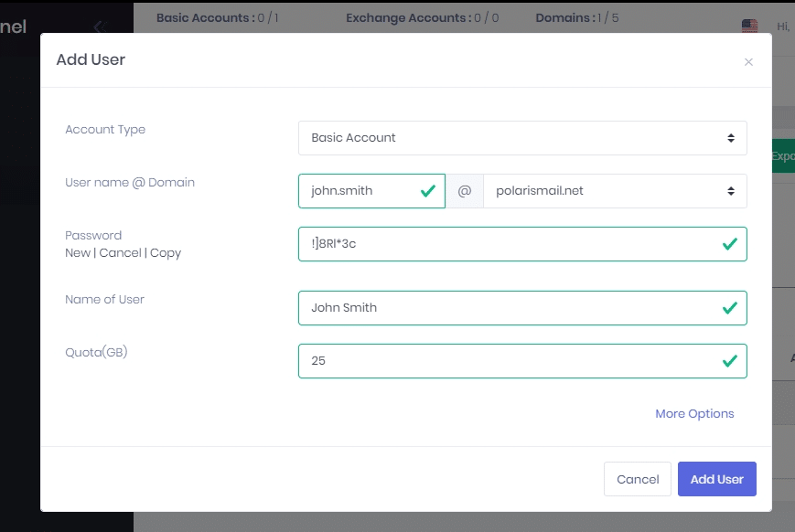Screen dimensions: 795x532
Task: Open the Account Type dropdown
Action: click(522, 138)
